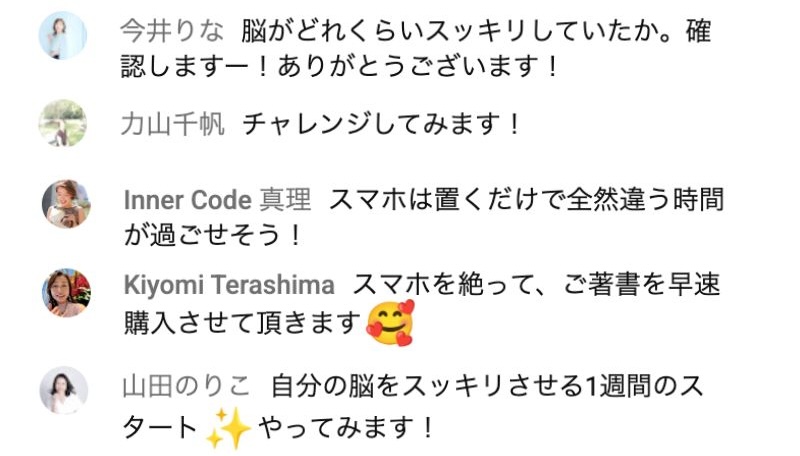Click the sparkles emoji in the last comment
This screenshot has width=800, height=456.
coord(228,427)
